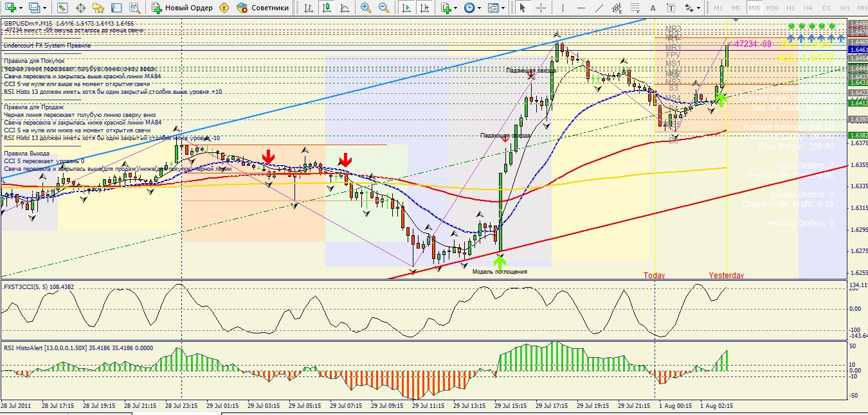Select the text tool A icon
The image size is (868, 415).
[x=653, y=8]
